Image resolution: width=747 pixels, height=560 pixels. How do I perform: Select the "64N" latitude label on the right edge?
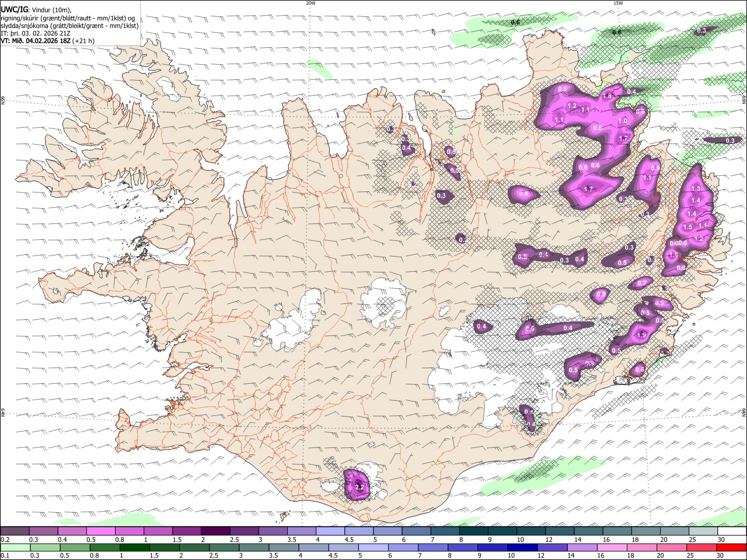pyautogui.click(x=744, y=412)
